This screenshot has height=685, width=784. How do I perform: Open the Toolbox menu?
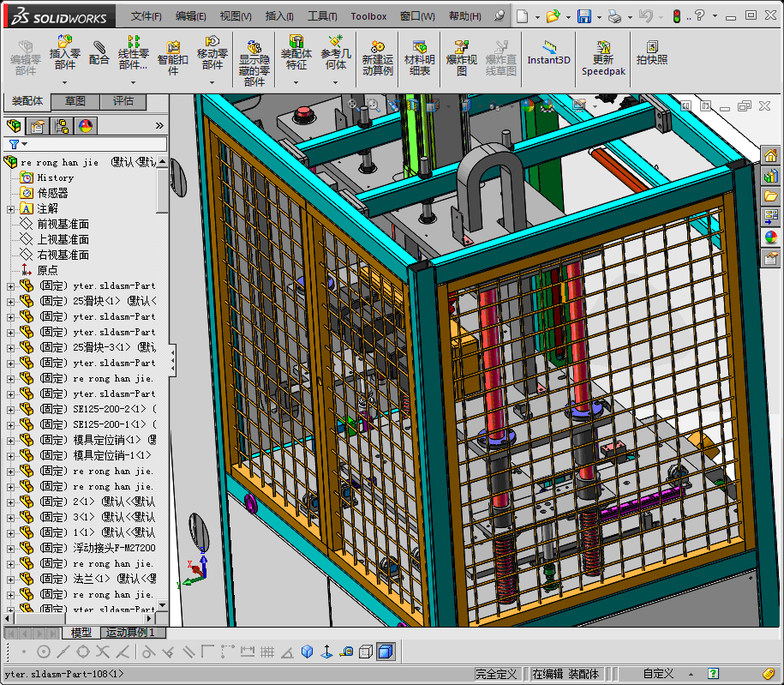(x=368, y=16)
